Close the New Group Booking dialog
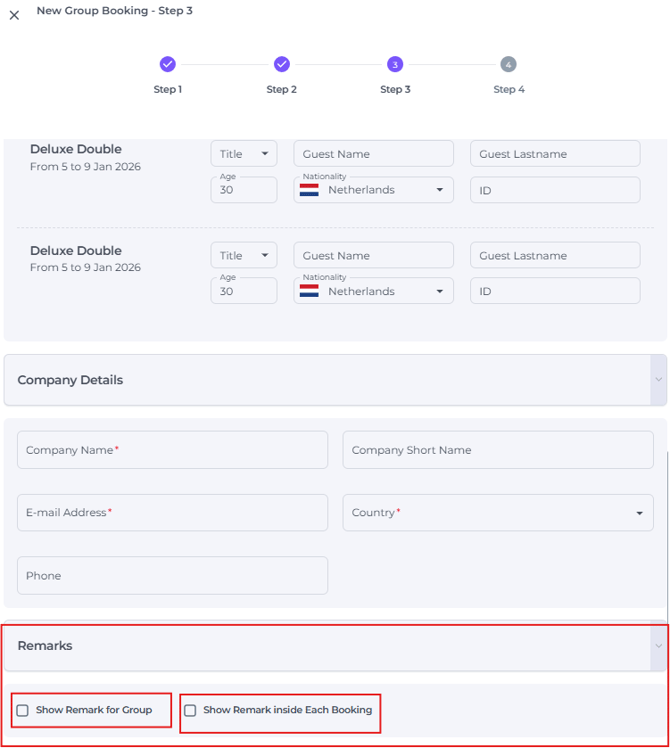The height and width of the screenshot is (748, 670). pyautogui.click(x=14, y=15)
